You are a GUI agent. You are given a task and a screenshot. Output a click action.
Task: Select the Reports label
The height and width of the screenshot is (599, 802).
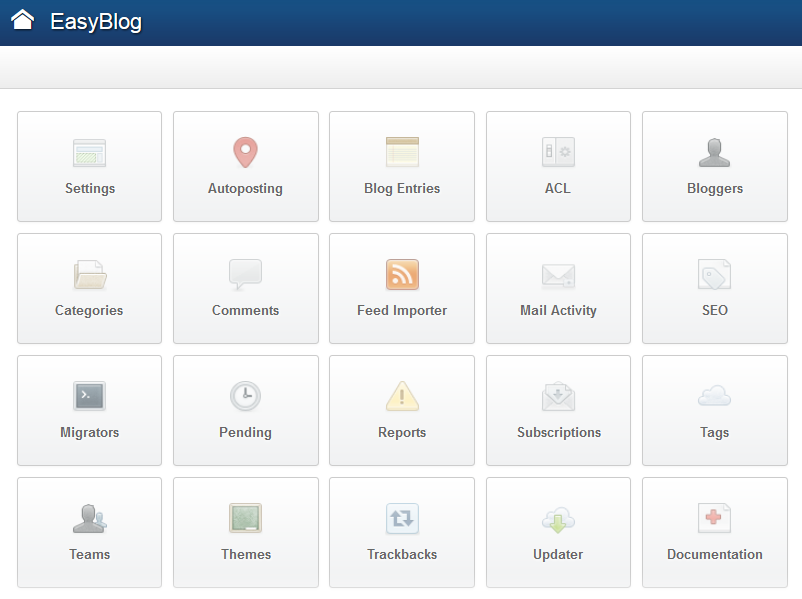(x=402, y=433)
